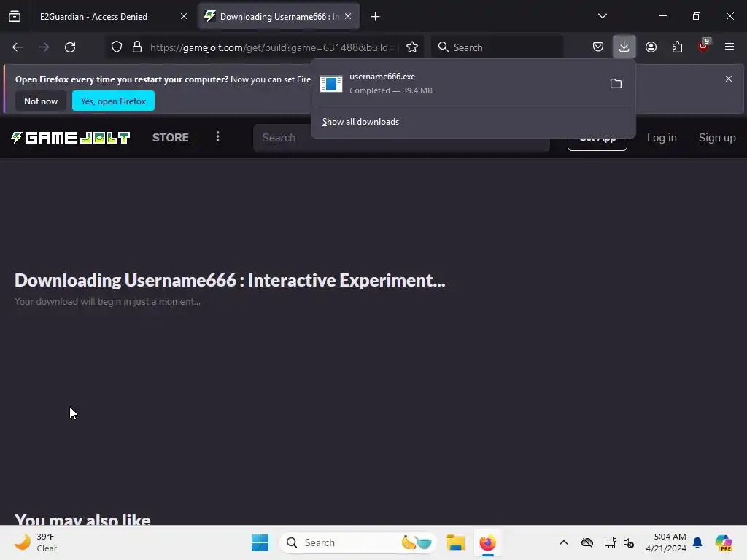747x560 pixels.
Task: Click the Log in link
Action: point(662,138)
